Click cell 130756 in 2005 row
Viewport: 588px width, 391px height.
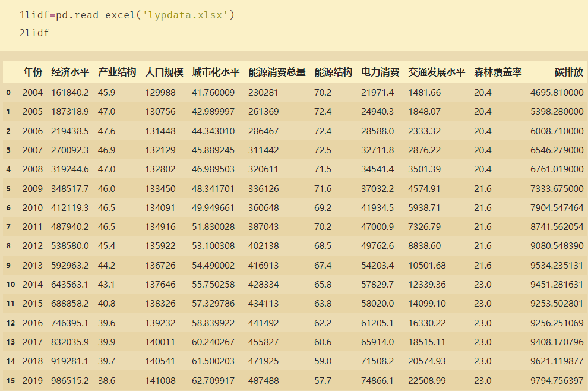(x=160, y=112)
